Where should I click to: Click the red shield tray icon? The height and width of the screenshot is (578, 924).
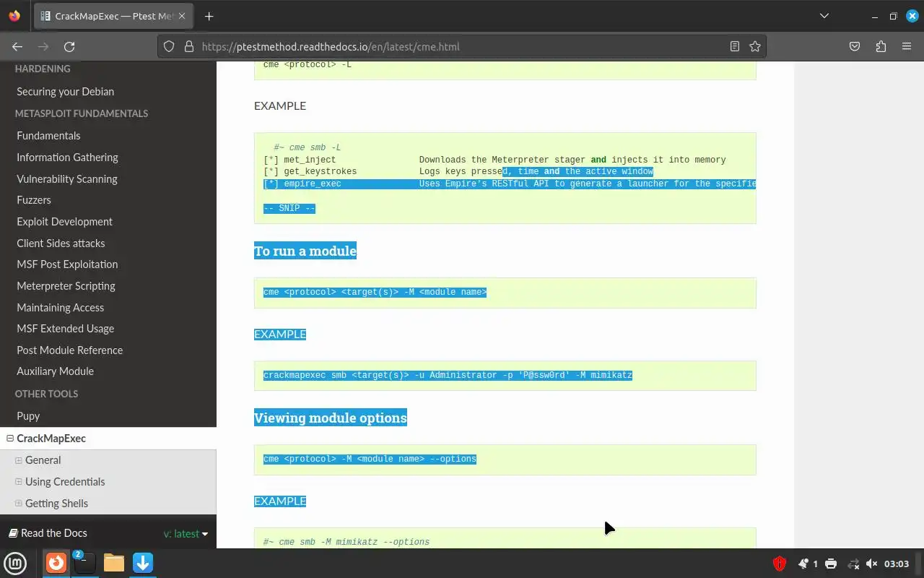point(780,564)
